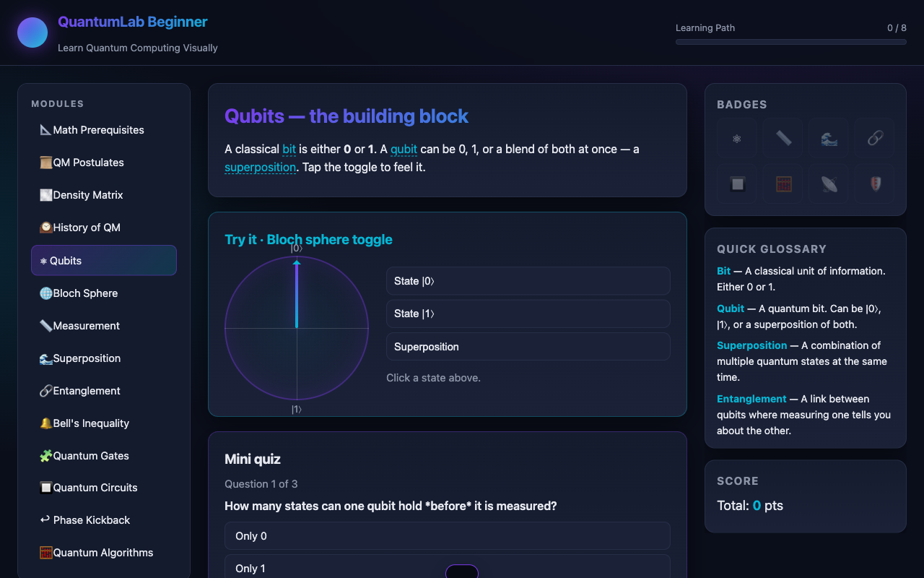924x578 pixels.
Task: Select the square button badge in Badges
Action: [737, 184]
